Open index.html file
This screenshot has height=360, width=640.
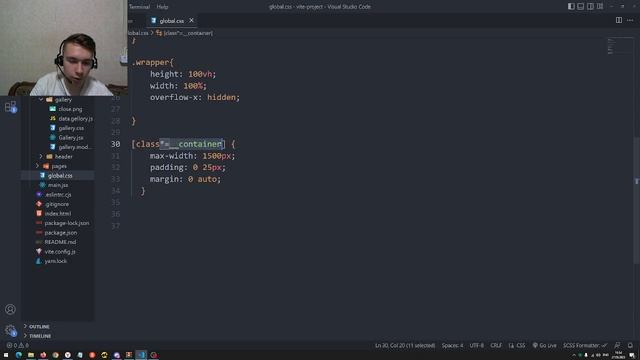(58, 213)
